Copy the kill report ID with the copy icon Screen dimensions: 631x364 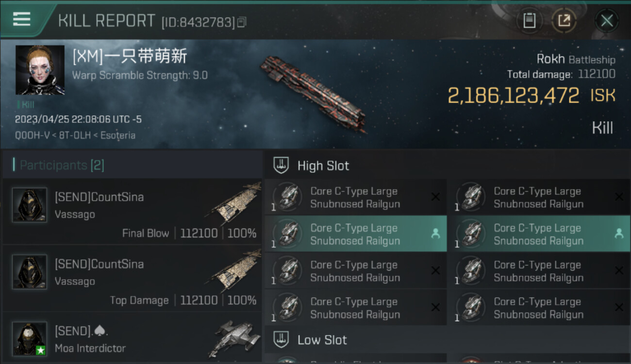(x=242, y=22)
